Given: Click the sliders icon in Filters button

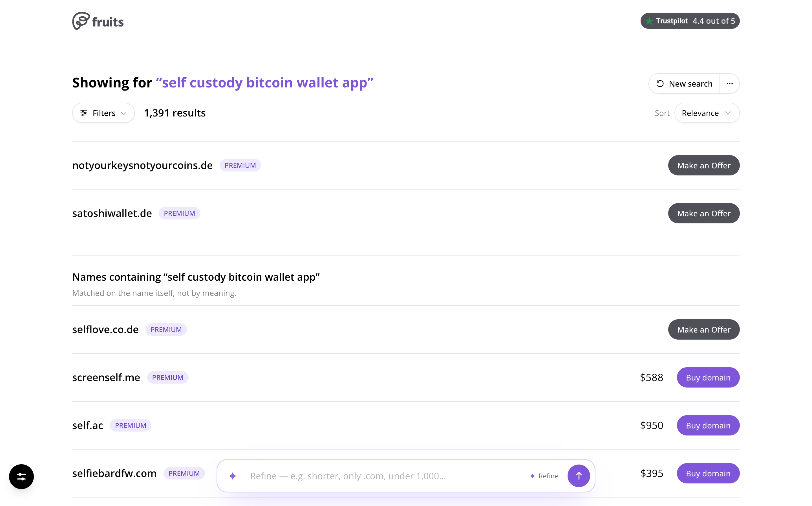Looking at the screenshot, I should 84,113.
